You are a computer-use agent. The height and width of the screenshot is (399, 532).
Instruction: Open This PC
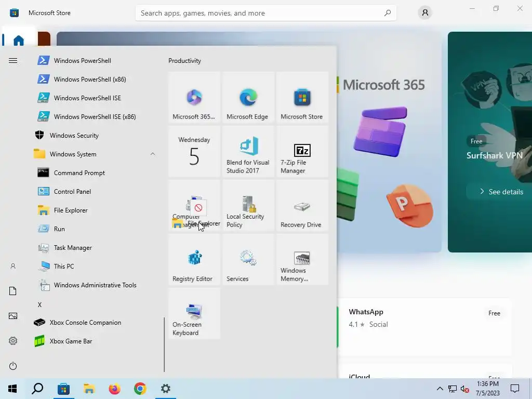coord(95,267)
